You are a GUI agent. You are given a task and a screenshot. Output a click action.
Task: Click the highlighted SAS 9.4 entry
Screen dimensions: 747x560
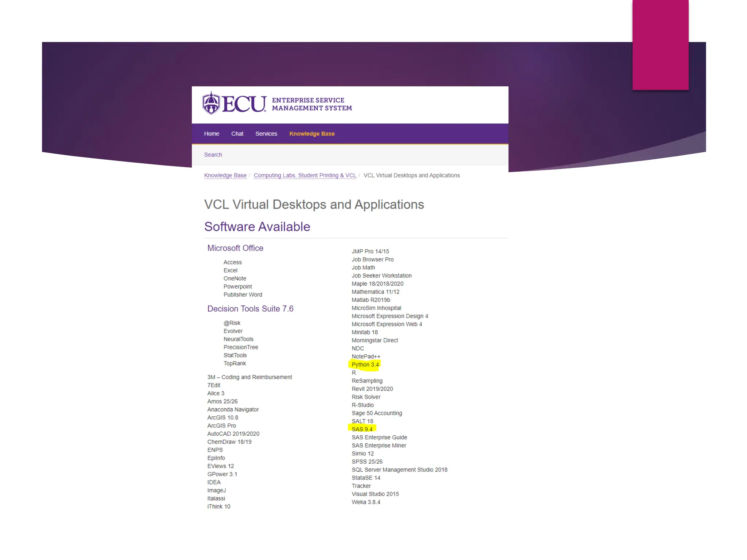click(362, 429)
